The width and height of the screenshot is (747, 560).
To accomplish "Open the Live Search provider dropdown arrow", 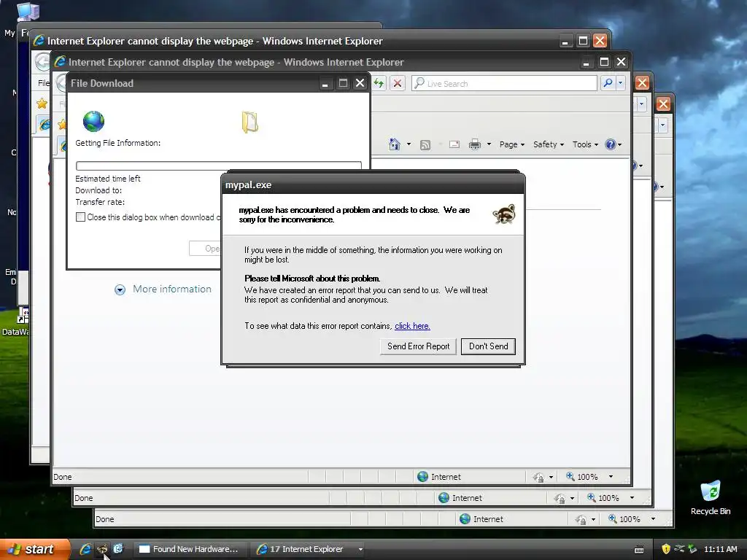I will pyautogui.click(x=620, y=83).
